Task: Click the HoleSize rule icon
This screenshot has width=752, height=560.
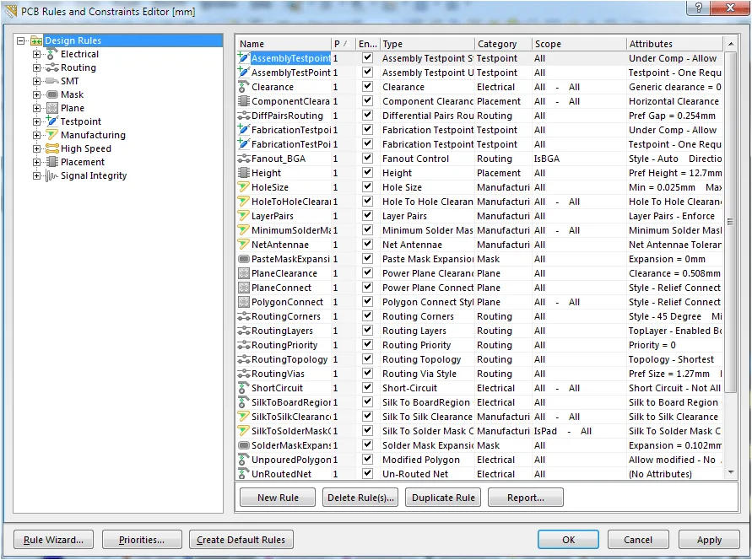Action: [244, 187]
